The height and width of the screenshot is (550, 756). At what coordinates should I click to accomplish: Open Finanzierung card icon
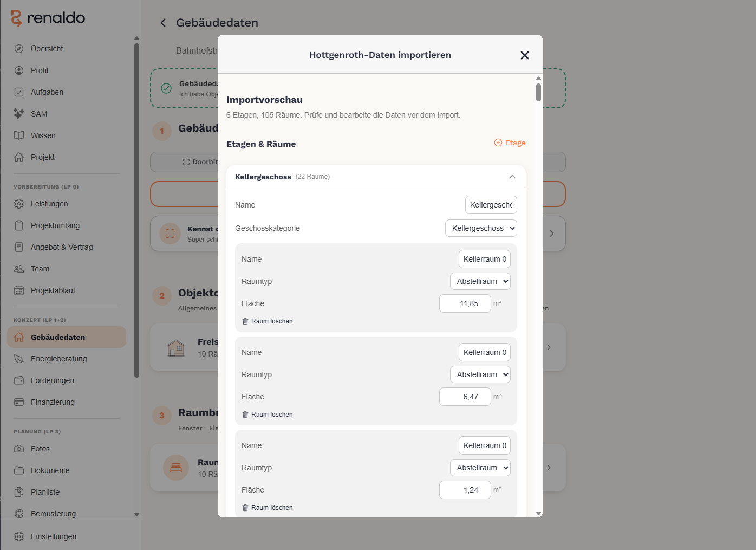[x=19, y=402]
